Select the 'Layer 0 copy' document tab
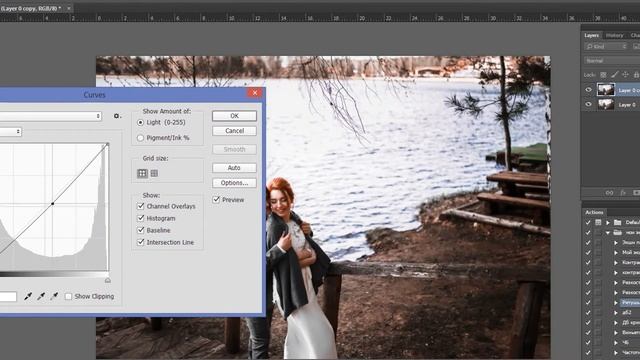 (x=31, y=8)
